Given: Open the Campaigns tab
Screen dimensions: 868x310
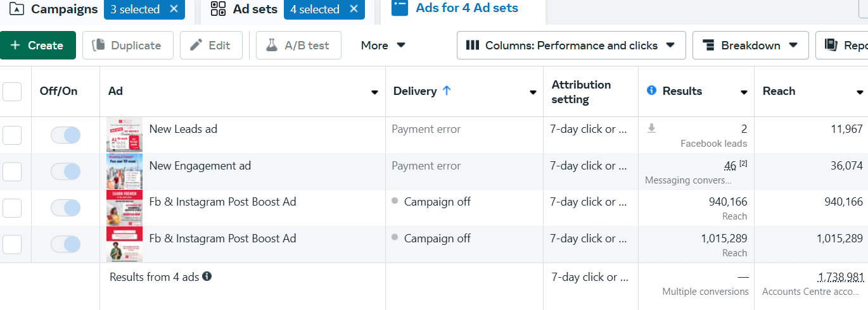Looking at the screenshot, I should pos(63,9).
